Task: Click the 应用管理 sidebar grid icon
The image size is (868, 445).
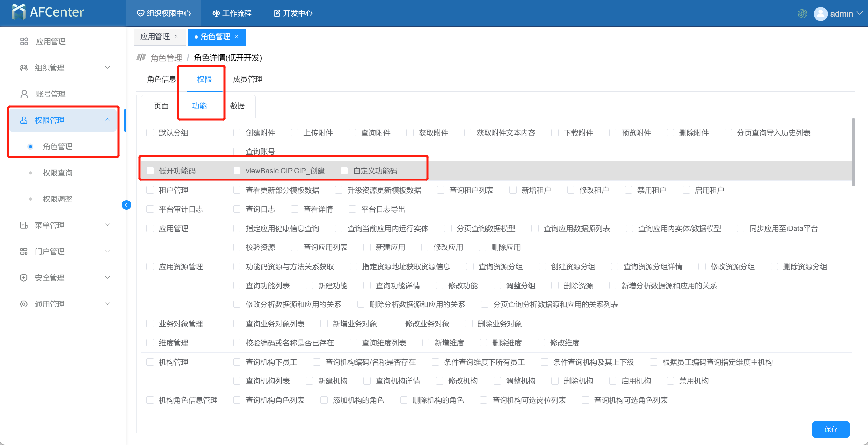Action: coord(24,41)
